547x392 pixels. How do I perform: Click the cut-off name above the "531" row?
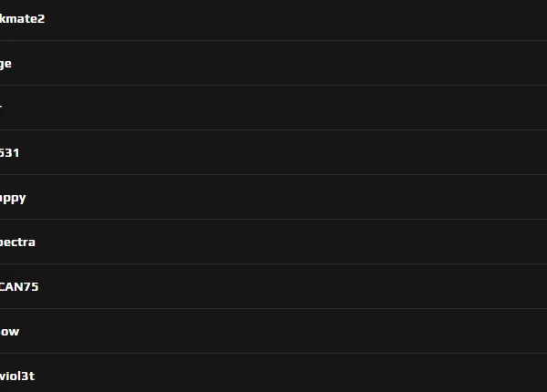(1, 106)
